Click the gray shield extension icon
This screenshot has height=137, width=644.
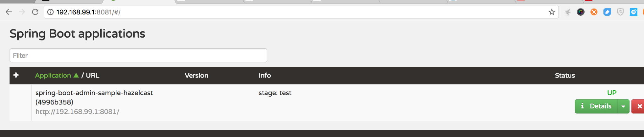(620, 12)
